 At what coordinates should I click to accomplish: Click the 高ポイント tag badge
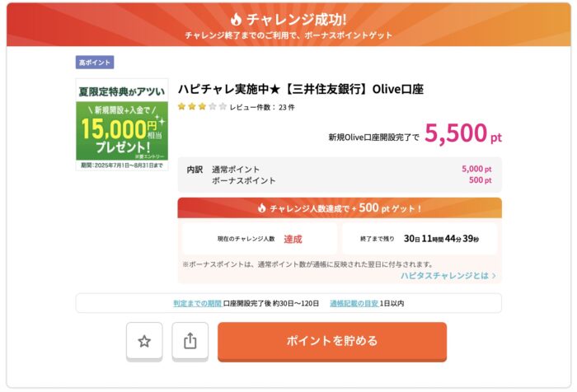pos(95,62)
